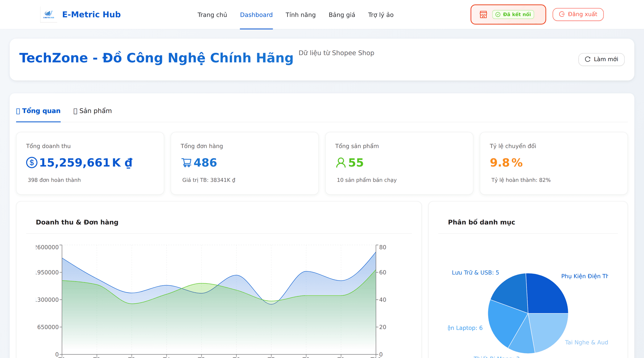Click the TechZone shop title heading
644x358 pixels.
point(156,58)
